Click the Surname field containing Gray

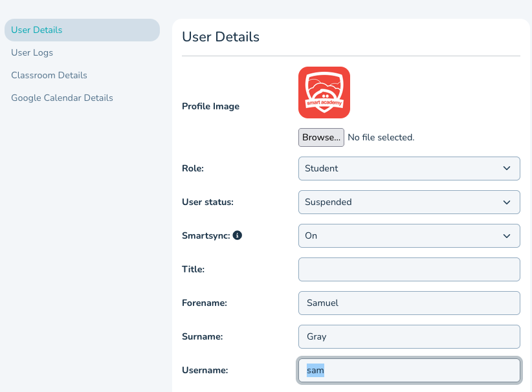point(409,336)
